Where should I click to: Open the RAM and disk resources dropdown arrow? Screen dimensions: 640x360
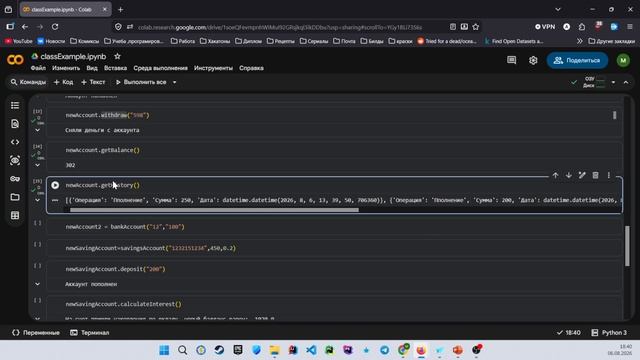(613, 82)
